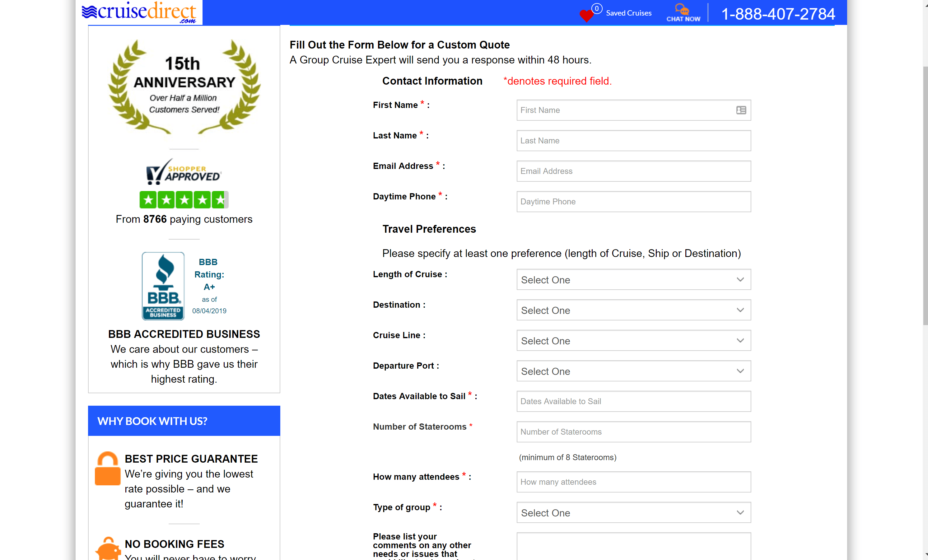Click the 15th Anniversary laurel badge
The image size is (928, 560).
tap(184, 87)
